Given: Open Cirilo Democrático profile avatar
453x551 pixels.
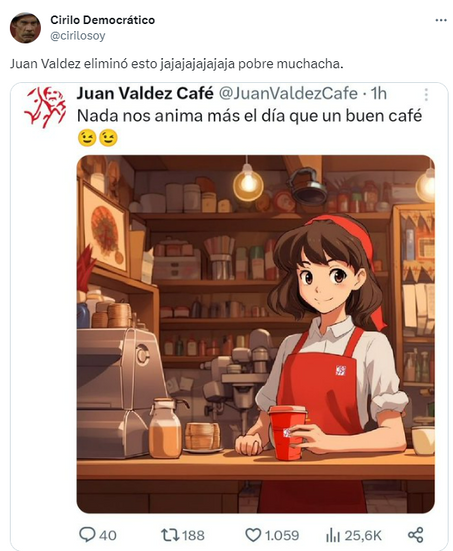Looking at the screenshot, I should 25,28.
